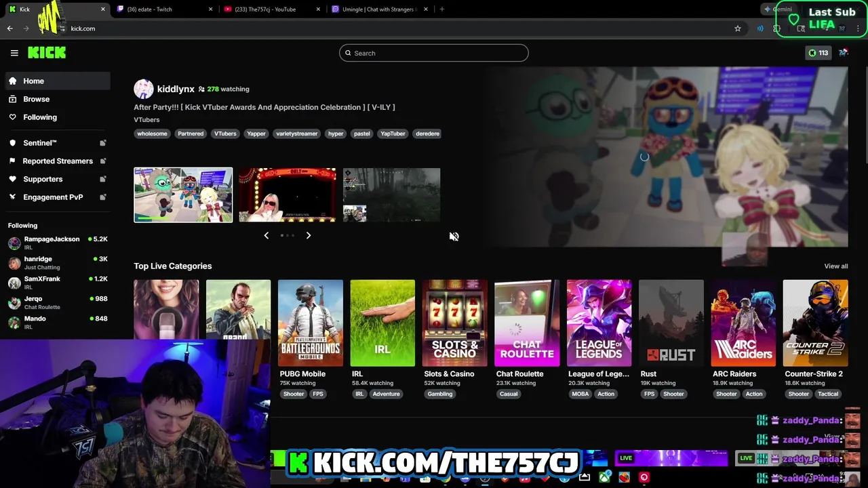Open RampageJackson in Following list
This screenshot has height=488, width=868.
click(57, 243)
